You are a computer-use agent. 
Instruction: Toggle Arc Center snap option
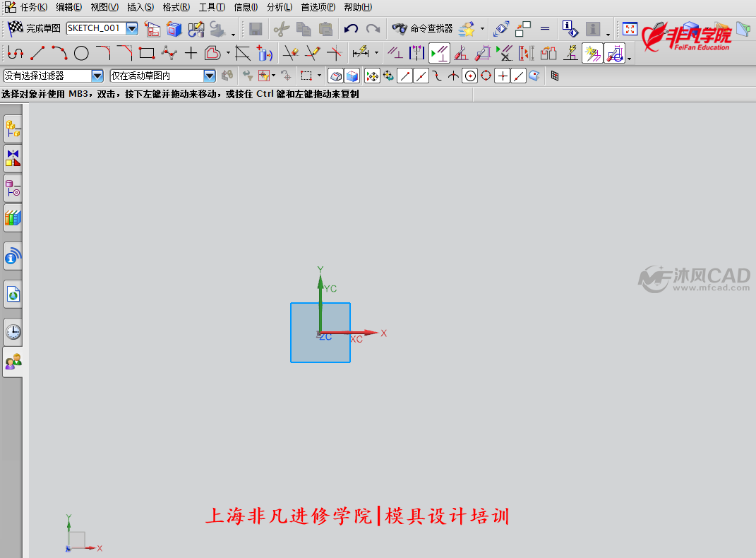click(x=470, y=76)
